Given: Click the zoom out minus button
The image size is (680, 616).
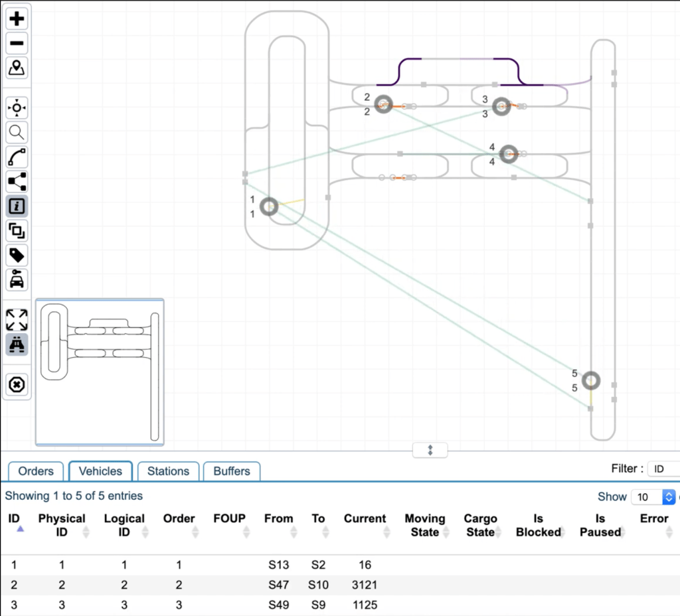Looking at the screenshot, I should point(17,43).
